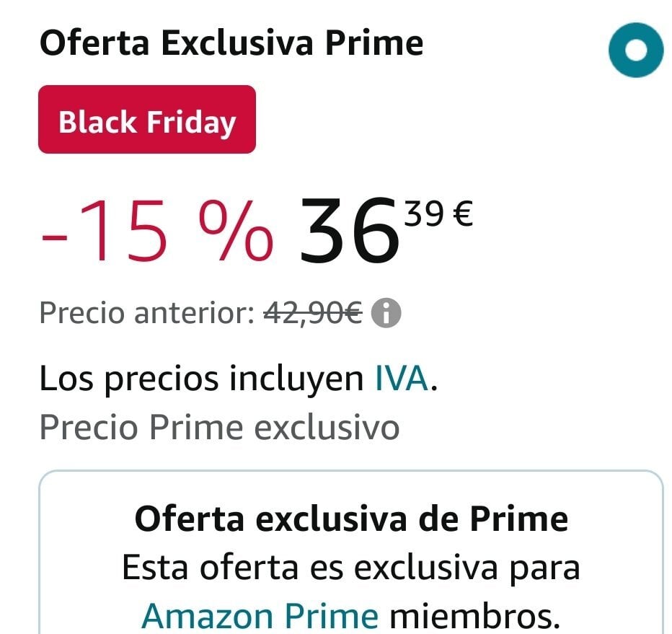Image resolution: width=672 pixels, height=634 pixels.
Task: Click the Precio anterior label
Action: pyautogui.click(x=146, y=314)
